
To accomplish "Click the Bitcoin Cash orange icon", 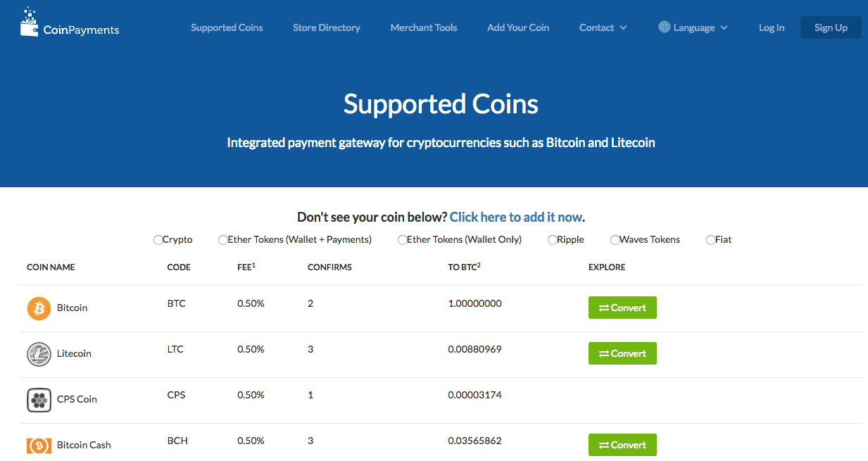I will tap(39, 446).
